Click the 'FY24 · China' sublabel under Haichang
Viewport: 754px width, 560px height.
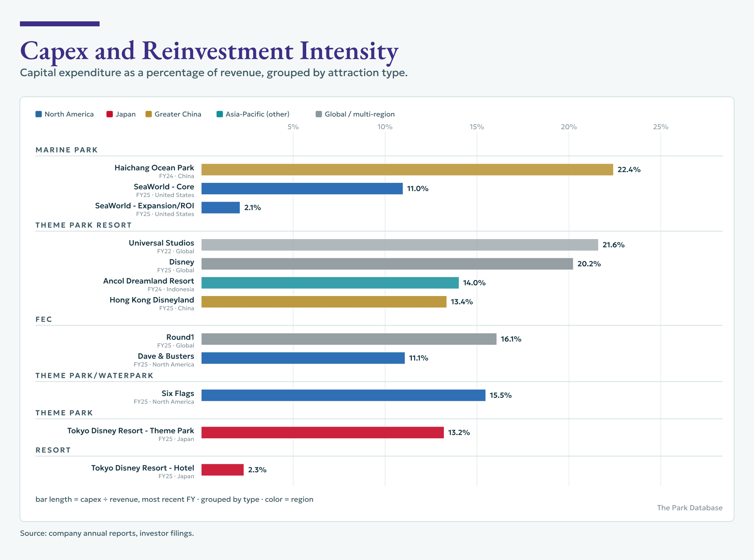tap(177, 176)
